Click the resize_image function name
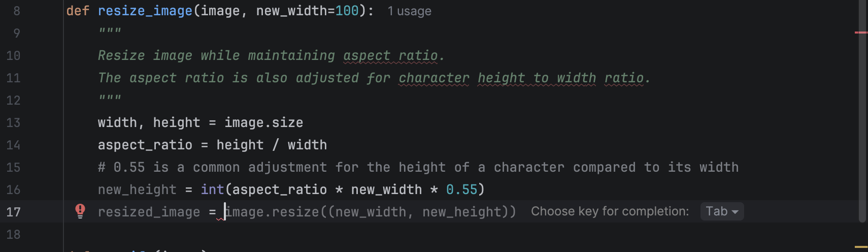This screenshot has height=252, width=868. (x=145, y=11)
